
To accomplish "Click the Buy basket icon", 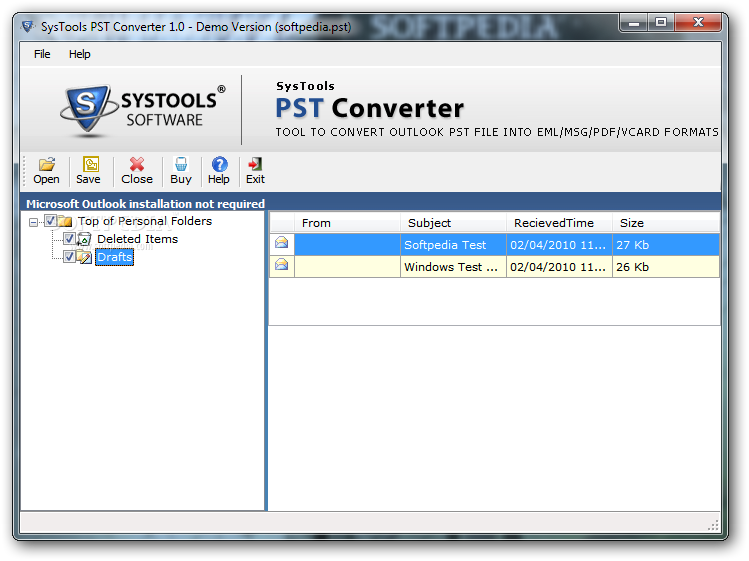I will point(181,164).
